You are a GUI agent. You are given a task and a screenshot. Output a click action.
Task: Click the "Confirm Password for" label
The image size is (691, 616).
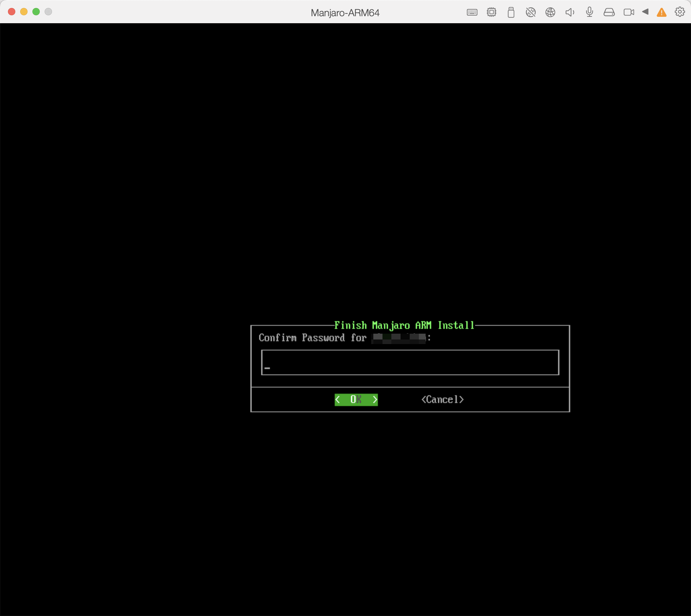point(312,338)
